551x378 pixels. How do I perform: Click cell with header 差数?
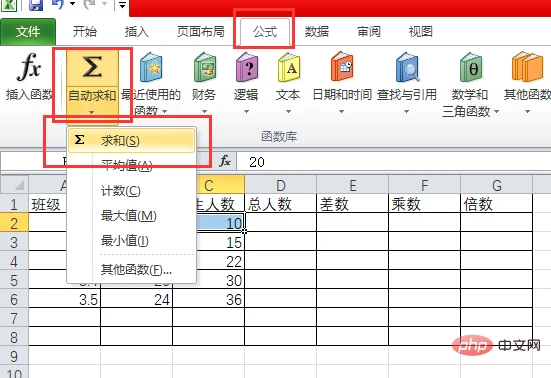[x=352, y=204]
